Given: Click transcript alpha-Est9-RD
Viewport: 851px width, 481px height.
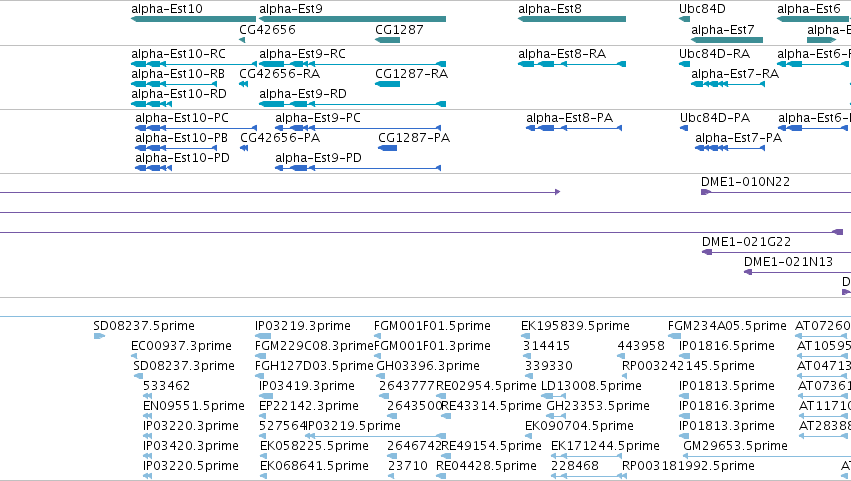Looking at the screenshot, I should pos(352,104).
